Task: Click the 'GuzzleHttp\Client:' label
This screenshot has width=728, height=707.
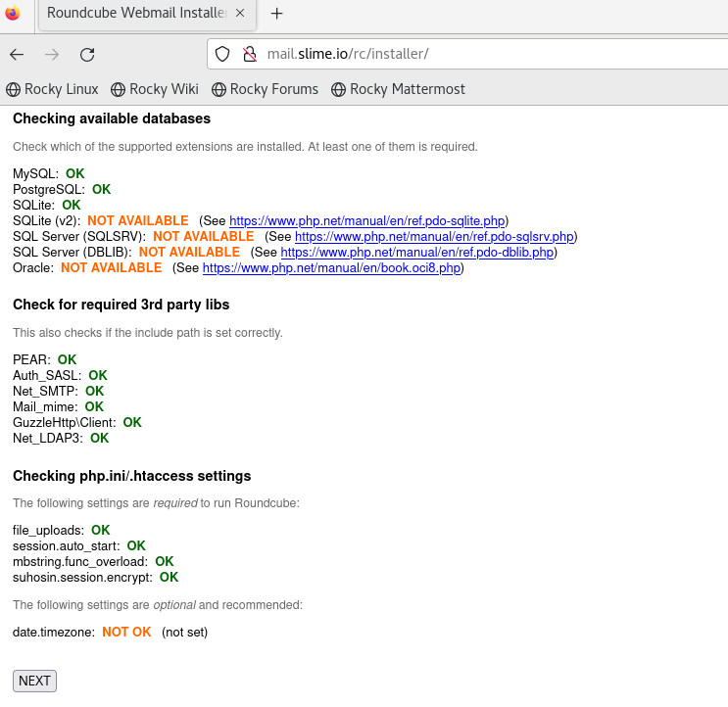Action: (65, 423)
